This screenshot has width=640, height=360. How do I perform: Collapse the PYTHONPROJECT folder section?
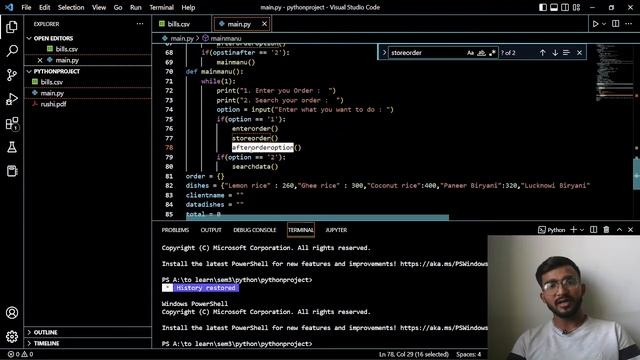pyautogui.click(x=88, y=71)
